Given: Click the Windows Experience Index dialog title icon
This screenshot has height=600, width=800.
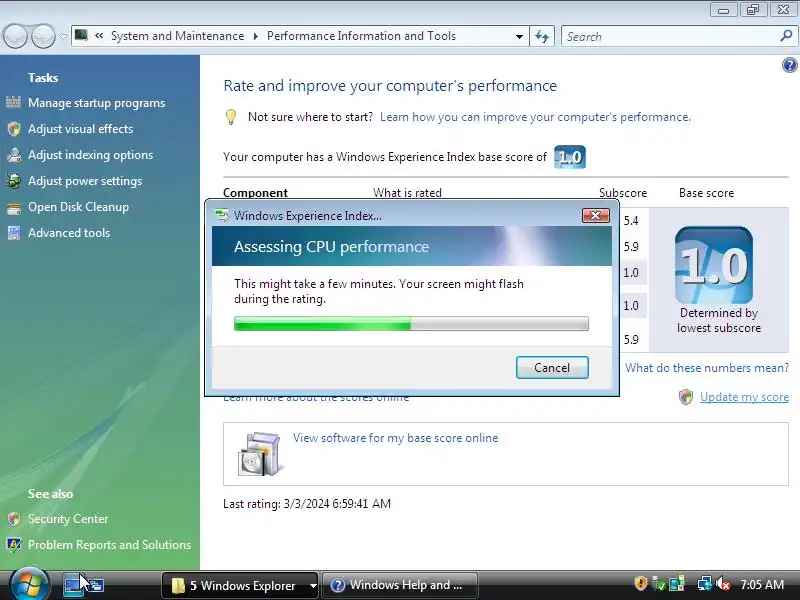Looking at the screenshot, I should point(222,215).
